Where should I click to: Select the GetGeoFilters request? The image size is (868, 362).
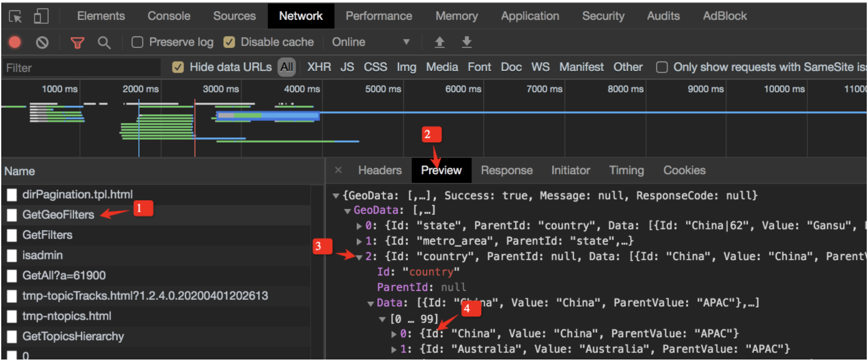coord(59,215)
